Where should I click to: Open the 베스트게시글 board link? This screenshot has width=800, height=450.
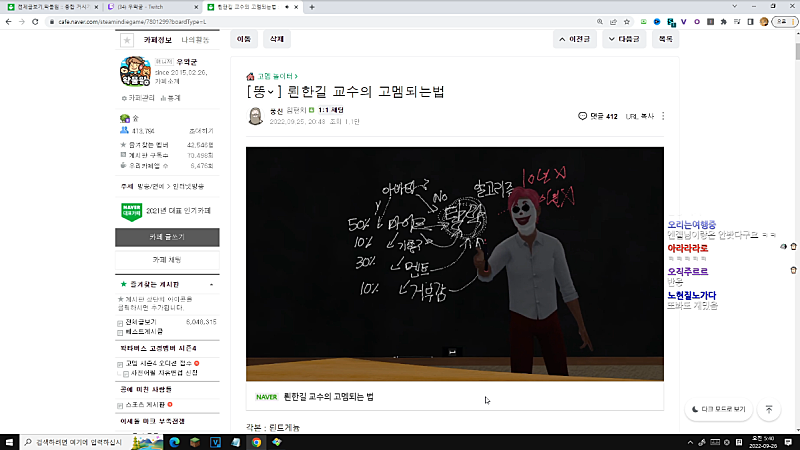(144, 332)
